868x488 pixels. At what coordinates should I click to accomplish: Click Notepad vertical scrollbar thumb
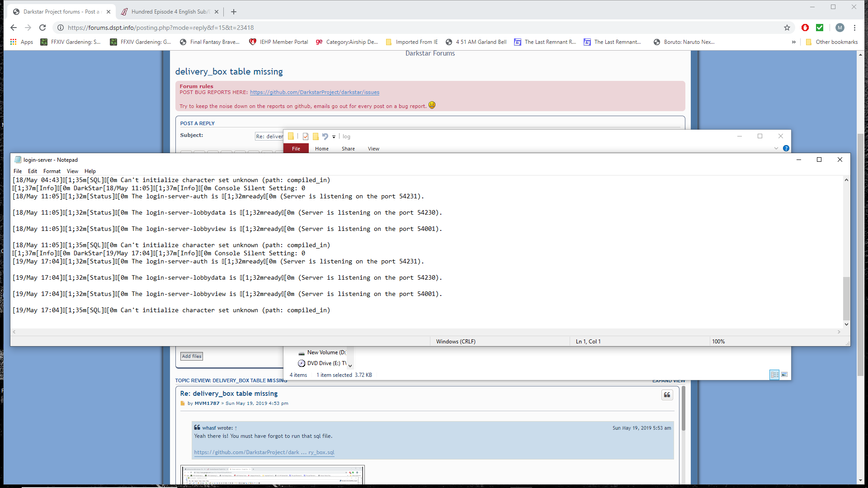(x=846, y=298)
